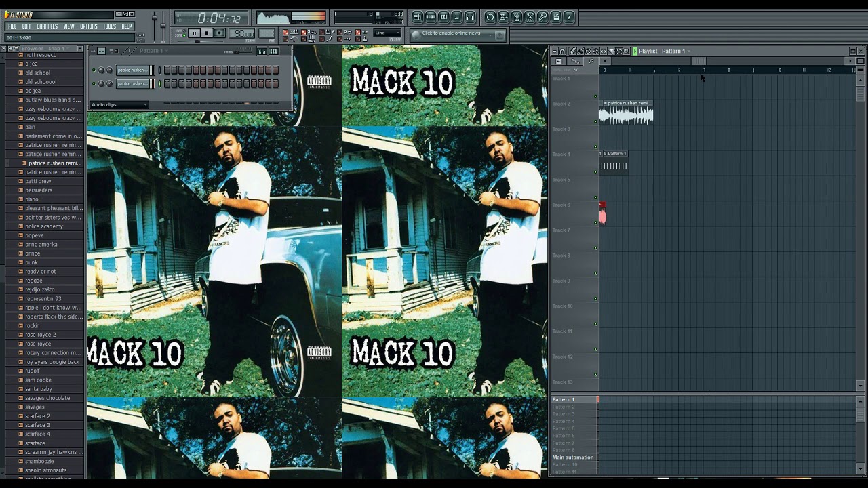Click the render to audio file icon
Viewport: 868px width, 488px height.
click(517, 17)
